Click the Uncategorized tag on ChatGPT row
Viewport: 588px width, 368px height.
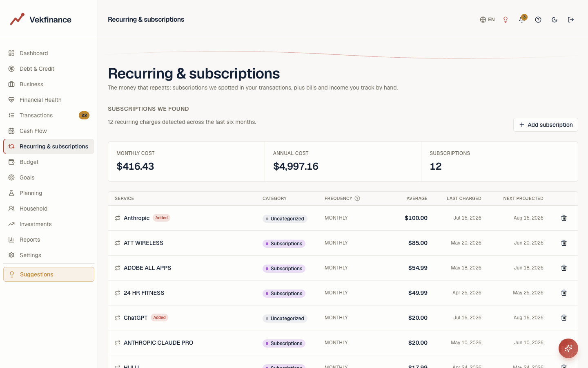pyautogui.click(x=285, y=319)
